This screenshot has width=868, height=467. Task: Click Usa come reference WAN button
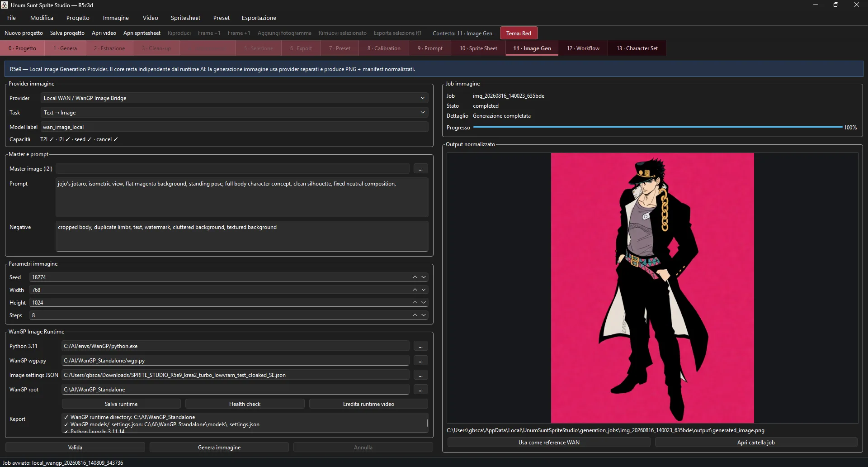tap(549, 443)
